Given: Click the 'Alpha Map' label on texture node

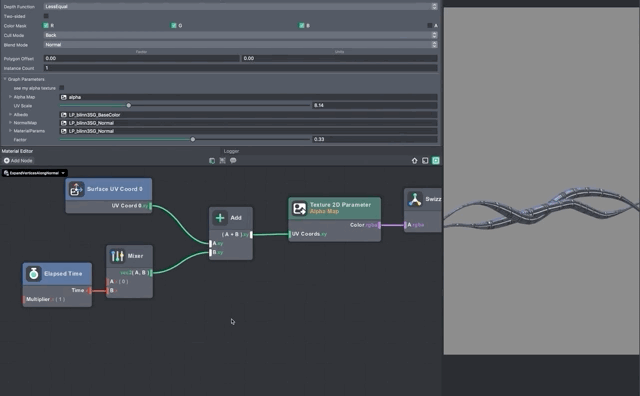Looking at the screenshot, I should pos(324,211).
